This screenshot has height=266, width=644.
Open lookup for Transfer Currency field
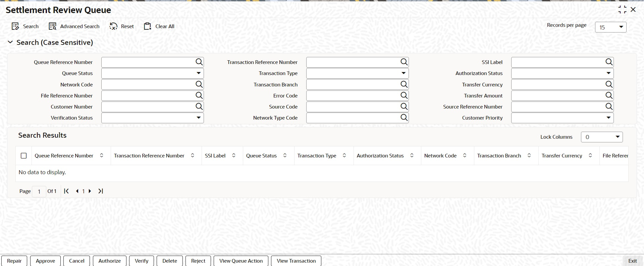tap(609, 84)
